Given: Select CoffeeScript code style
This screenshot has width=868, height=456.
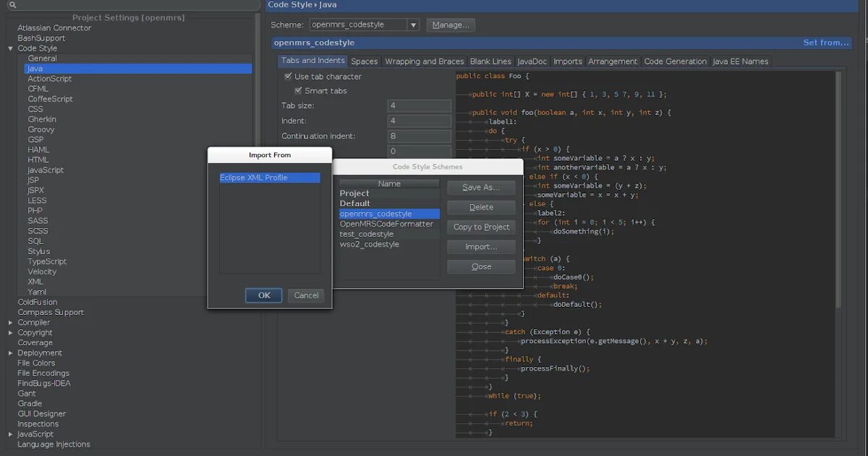Looking at the screenshot, I should pyautogui.click(x=51, y=99).
